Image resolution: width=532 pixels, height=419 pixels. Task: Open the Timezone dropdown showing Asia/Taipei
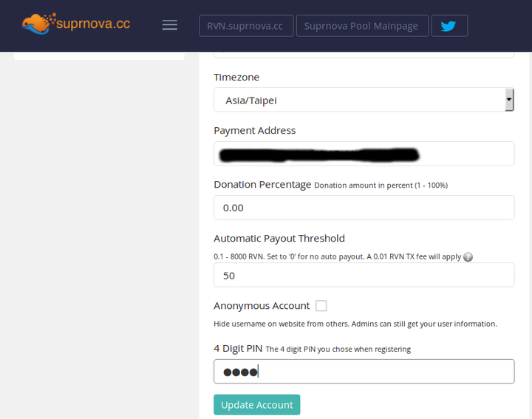click(364, 100)
